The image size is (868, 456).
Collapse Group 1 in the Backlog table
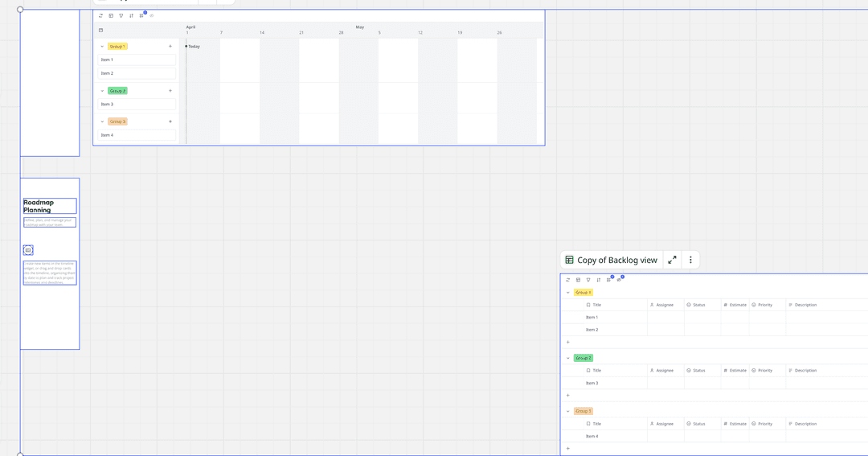tap(567, 293)
